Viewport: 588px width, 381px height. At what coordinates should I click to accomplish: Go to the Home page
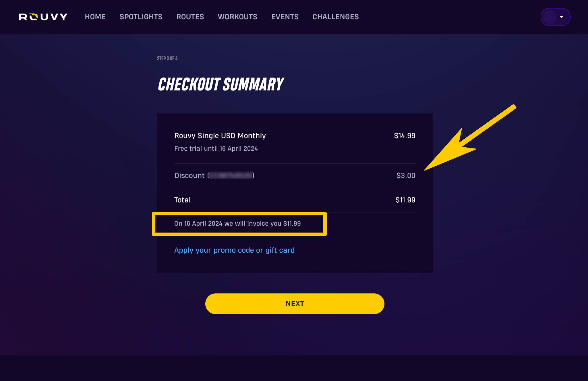coord(95,17)
